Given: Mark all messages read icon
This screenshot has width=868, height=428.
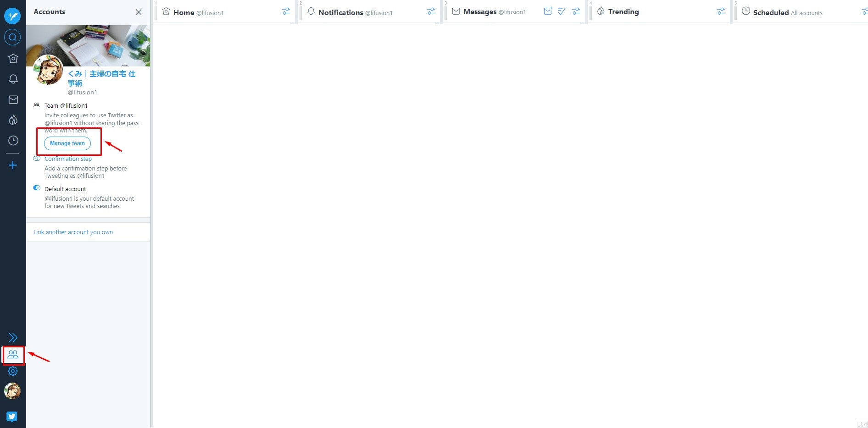Looking at the screenshot, I should pyautogui.click(x=562, y=11).
